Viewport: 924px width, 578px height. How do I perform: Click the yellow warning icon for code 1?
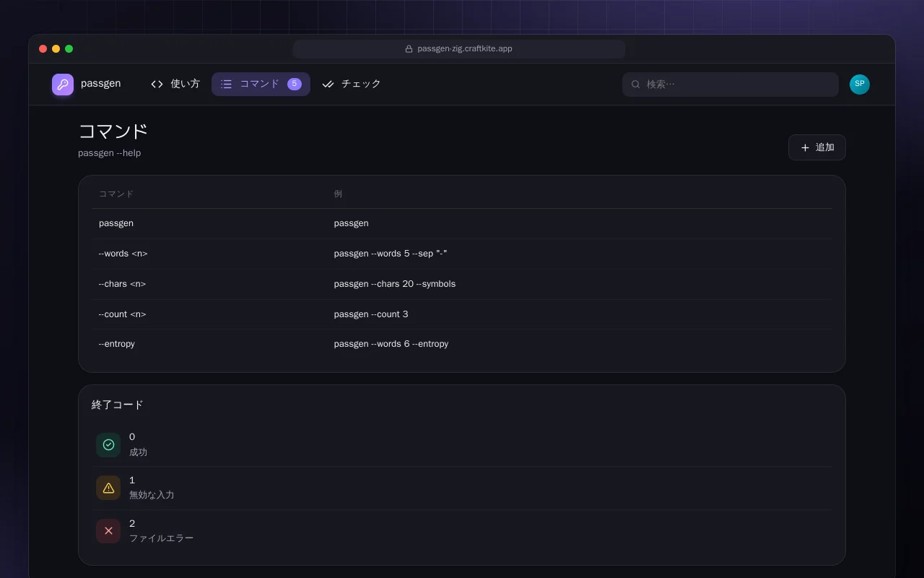pyautogui.click(x=108, y=488)
